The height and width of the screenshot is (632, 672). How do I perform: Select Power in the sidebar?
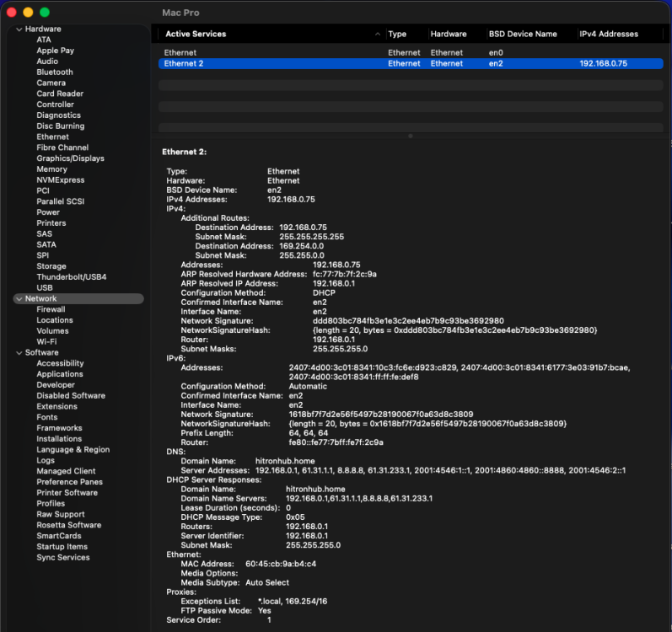[48, 212]
